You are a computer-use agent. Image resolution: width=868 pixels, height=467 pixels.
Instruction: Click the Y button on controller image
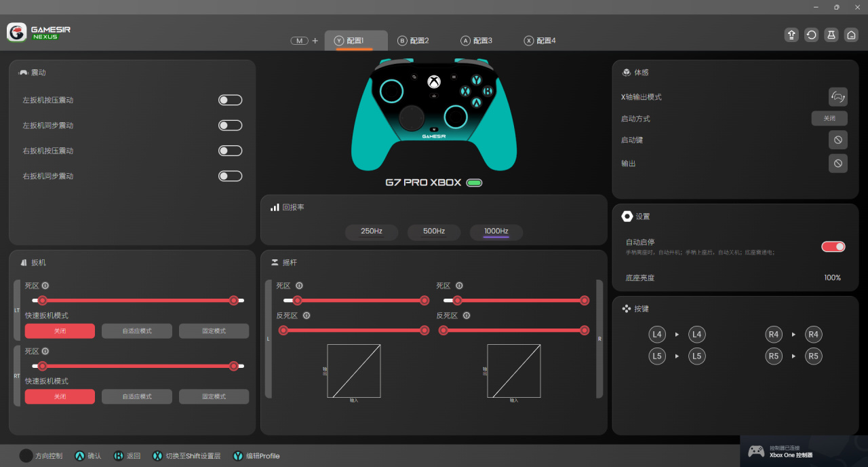pos(477,80)
